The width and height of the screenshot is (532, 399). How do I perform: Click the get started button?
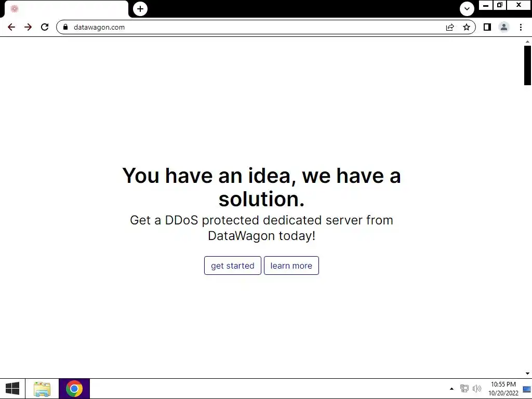pyautogui.click(x=233, y=265)
